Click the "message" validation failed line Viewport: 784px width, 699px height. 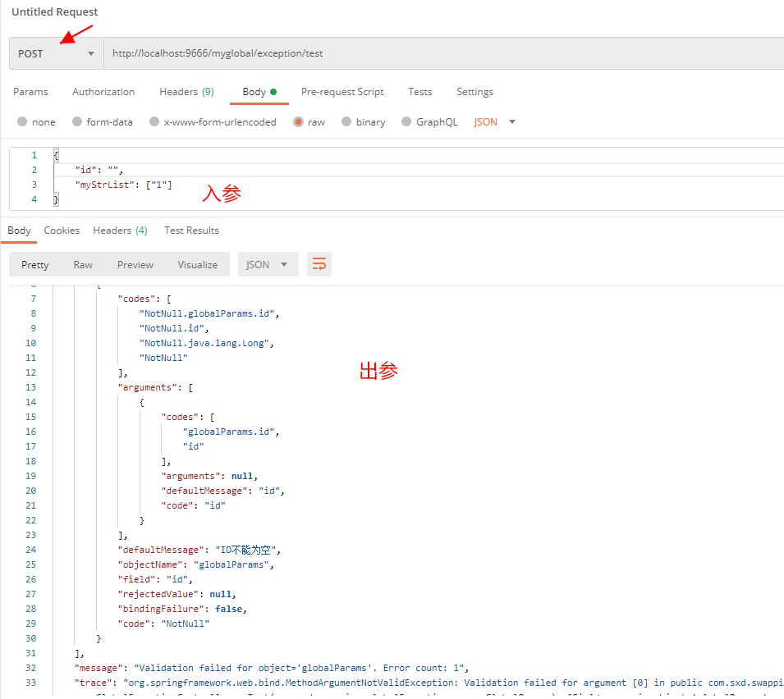click(x=272, y=668)
